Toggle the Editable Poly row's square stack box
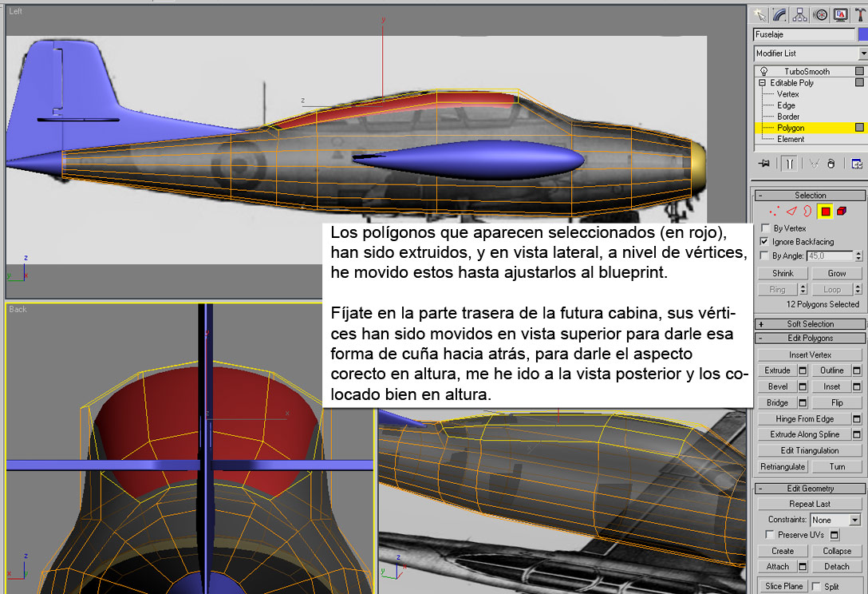 click(x=859, y=82)
